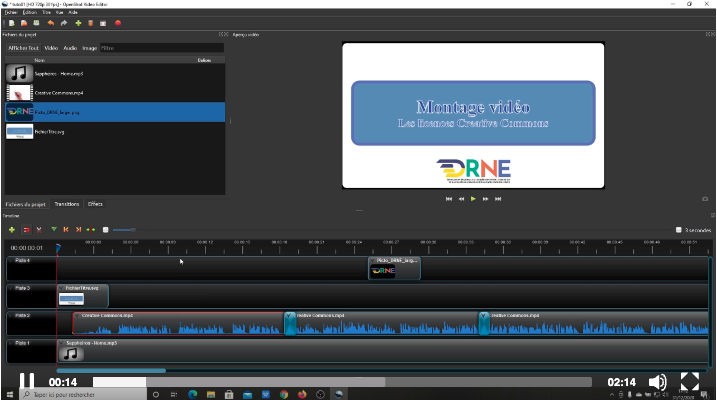The width and height of the screenshot is (717, 400).
Task: Redo the action with the grey arrow
Action: click(64, 23)
